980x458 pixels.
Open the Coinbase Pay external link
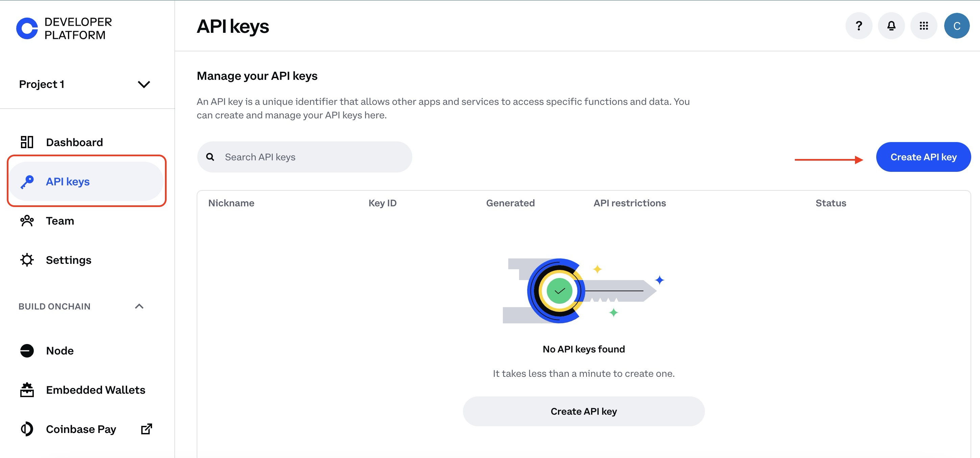click(x=86, y=429)
